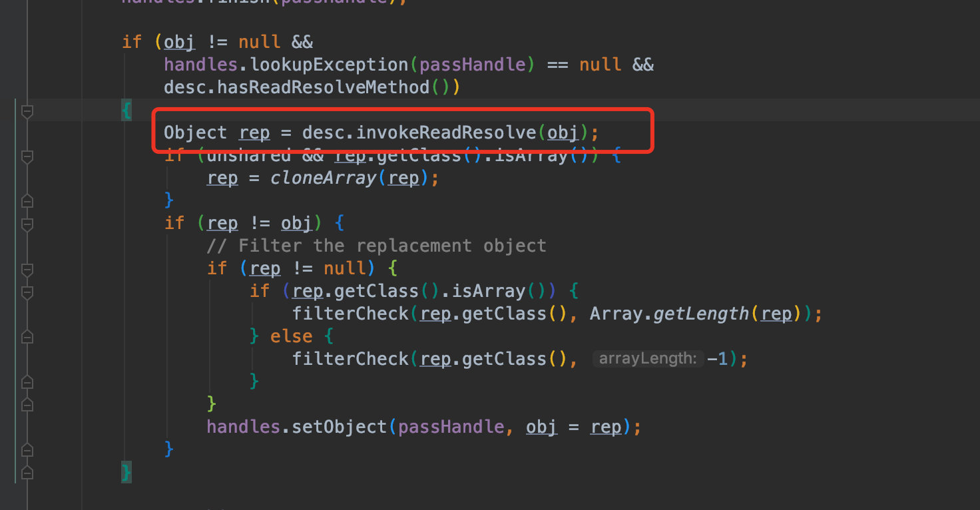Click the 'Object' type keyword

[195, 132]
